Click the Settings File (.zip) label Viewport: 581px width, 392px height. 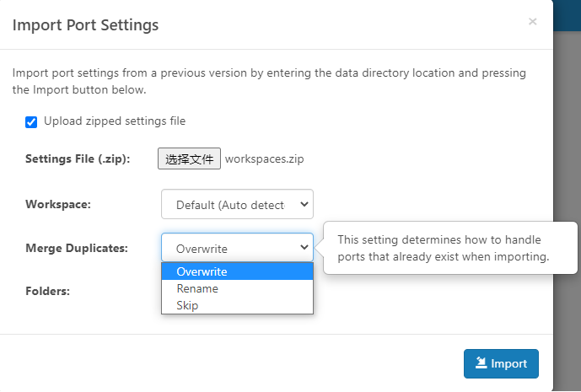(78, 159)
